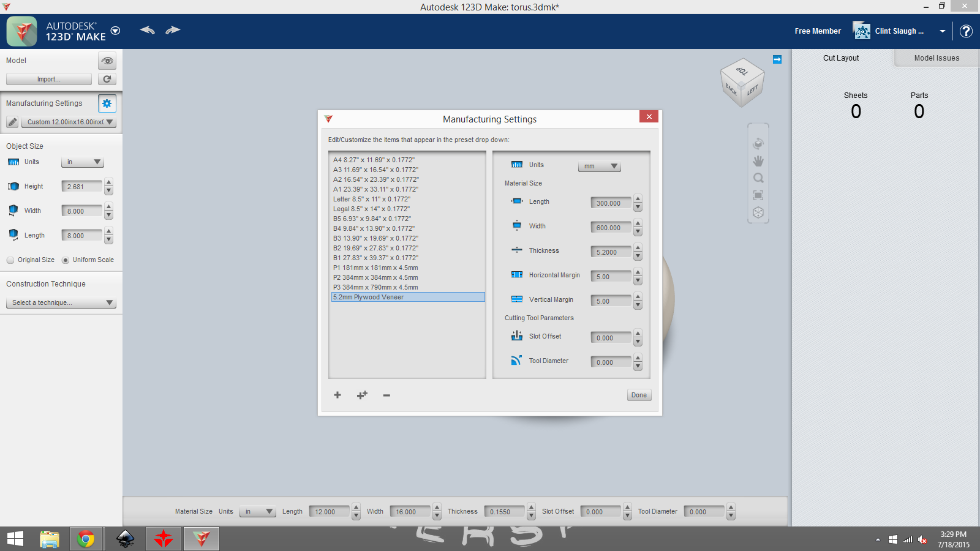The image size is (980, 551).
Task: Open the dropdown arrow beside app title
Action: (x=115, y=31)
